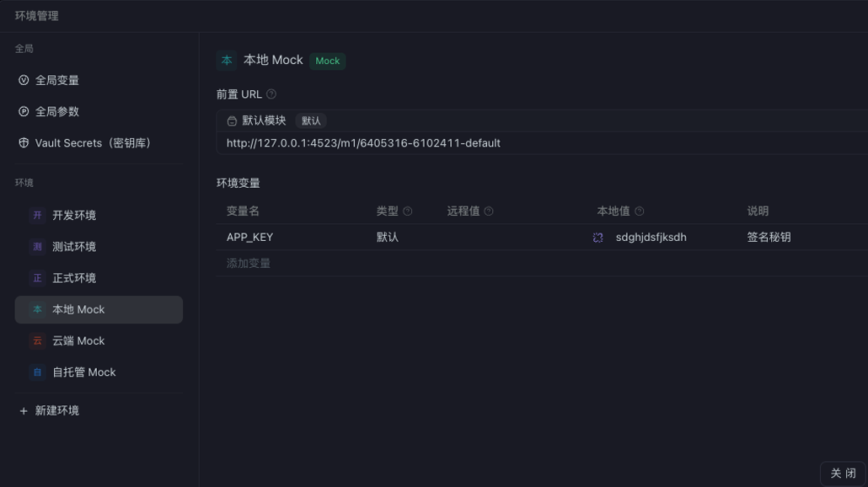Click the local value sdghjdsfjksdh

click(651, 237)
